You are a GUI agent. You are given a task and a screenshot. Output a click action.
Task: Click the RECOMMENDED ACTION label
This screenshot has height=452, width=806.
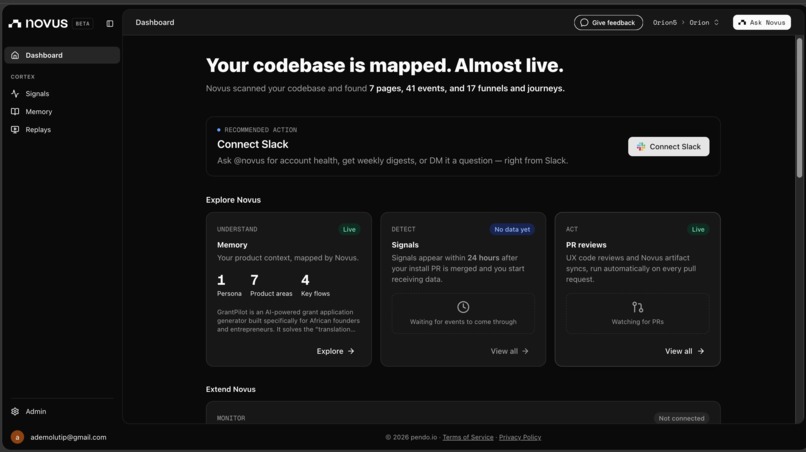(x=261, y=130)
